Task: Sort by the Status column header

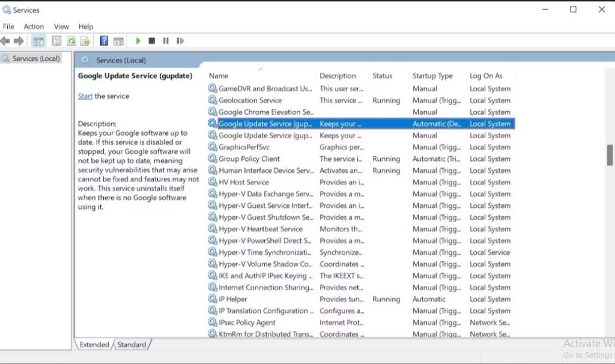Action: coord(383,76)
